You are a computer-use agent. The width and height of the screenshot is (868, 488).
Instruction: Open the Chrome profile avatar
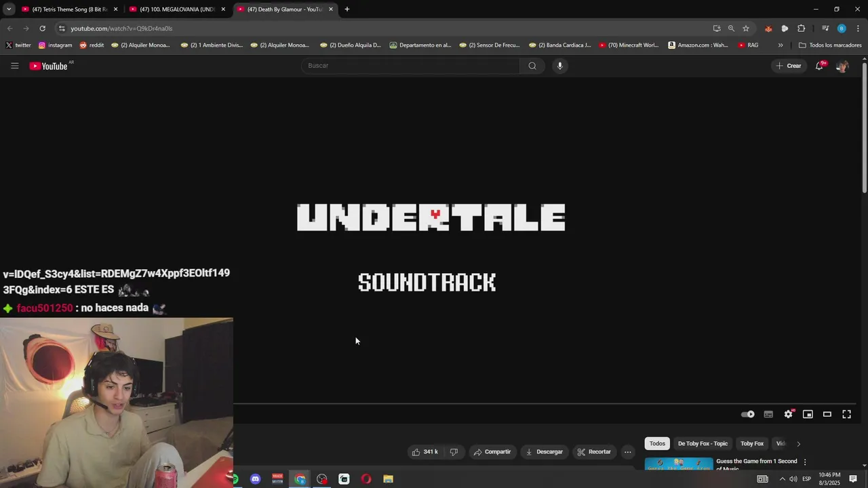[842, 28]
